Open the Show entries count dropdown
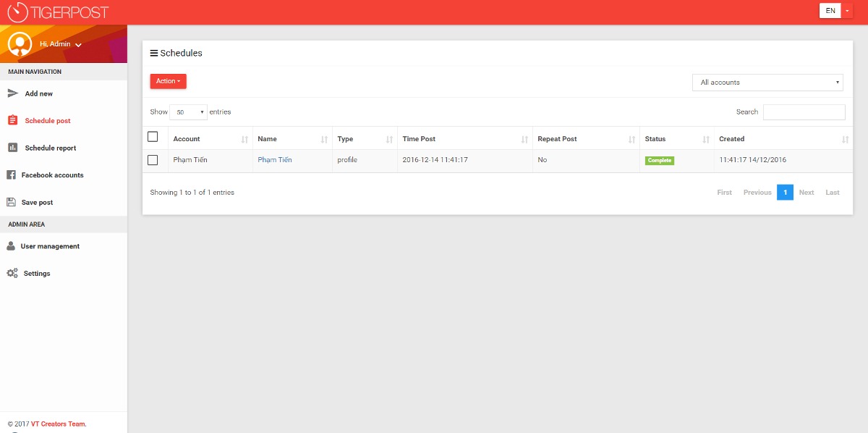Screen dimensions: 868x433 pos(188,112)
